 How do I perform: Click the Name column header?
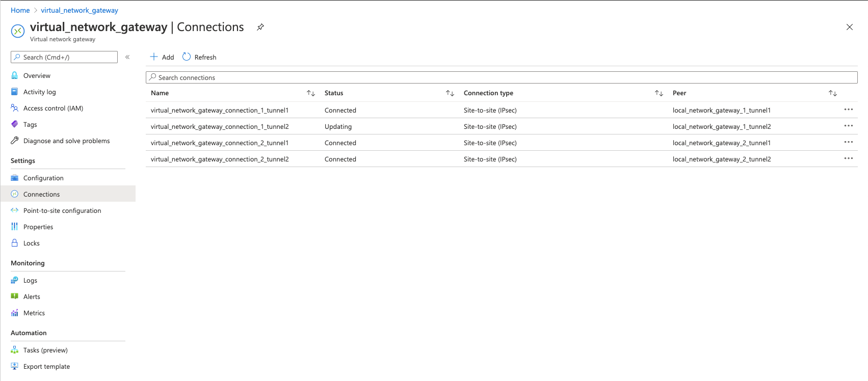click(x=160, y=93)
